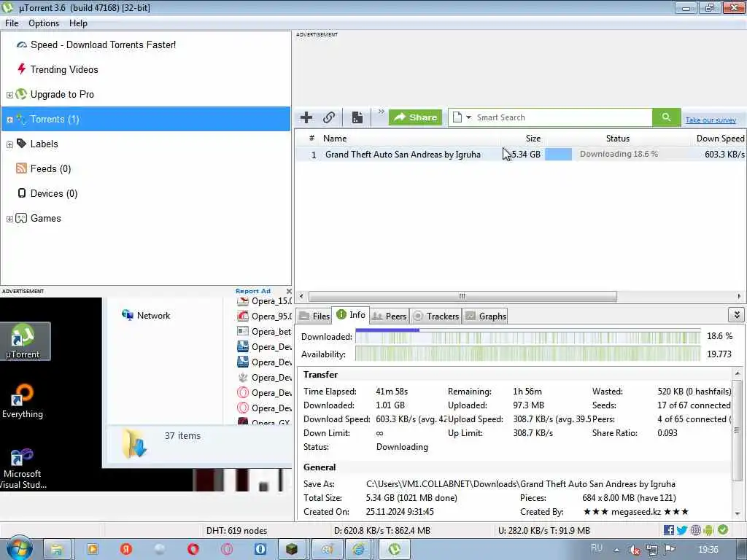Screen dimensions: 747x560
Task: Click the Downloading 18.6 % progress bar
Action: (617, 155)
